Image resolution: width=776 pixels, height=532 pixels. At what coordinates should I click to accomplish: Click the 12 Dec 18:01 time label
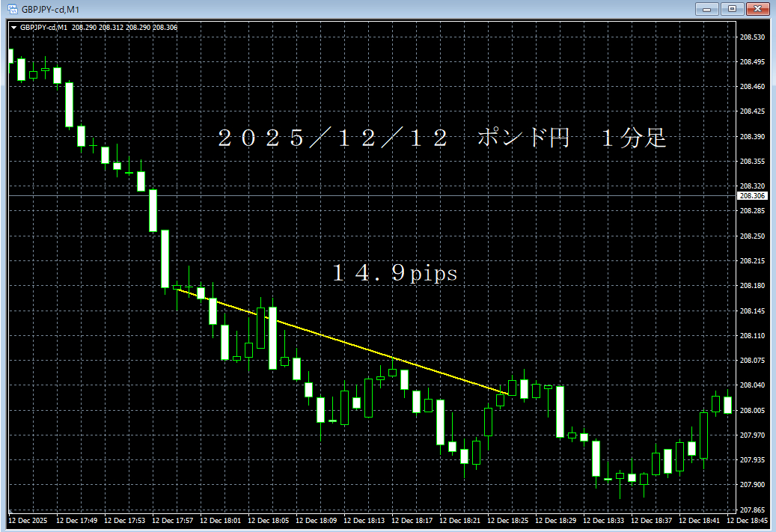(220, 521)
